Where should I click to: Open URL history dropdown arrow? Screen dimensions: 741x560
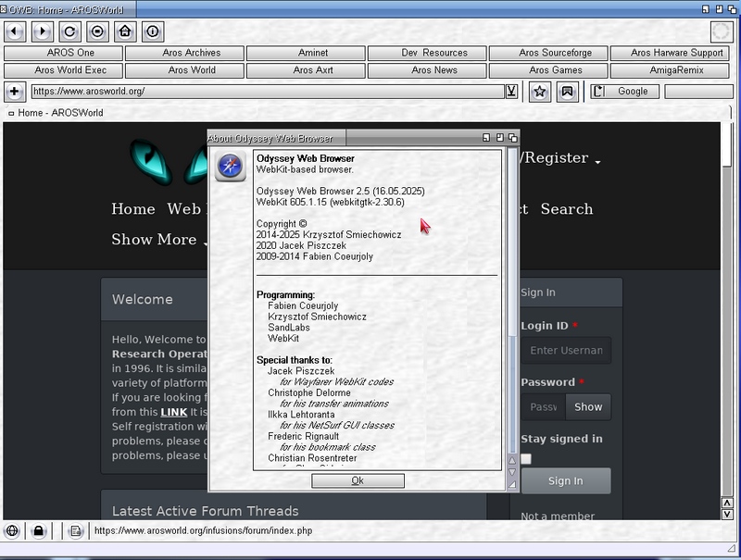coord(511,91)
